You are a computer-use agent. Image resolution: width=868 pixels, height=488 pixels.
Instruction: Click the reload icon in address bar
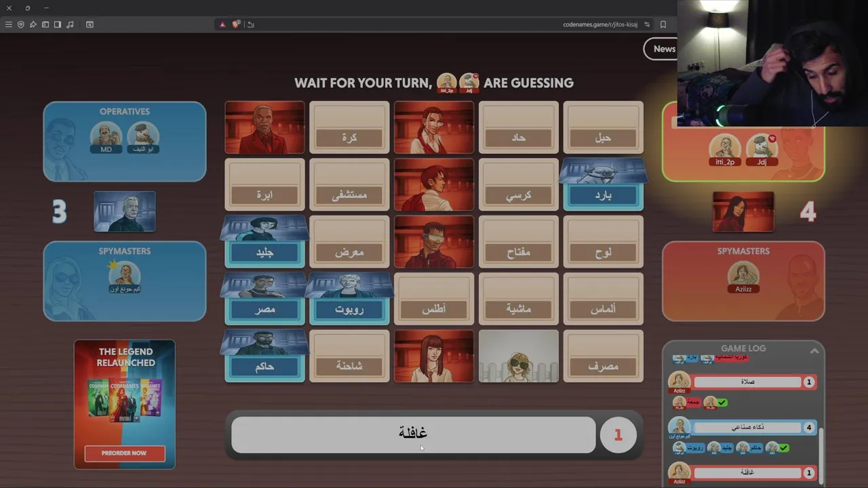point(251,24)
